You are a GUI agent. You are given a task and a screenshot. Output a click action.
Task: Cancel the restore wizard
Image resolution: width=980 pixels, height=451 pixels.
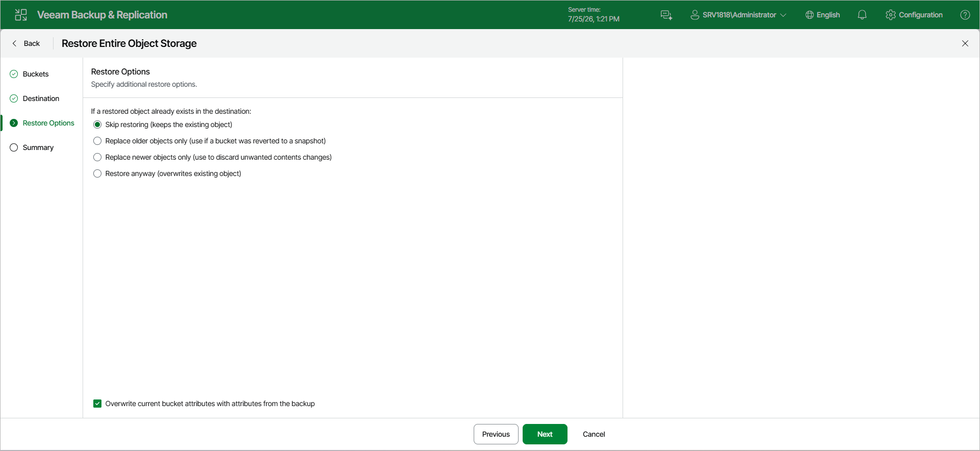point(594,434)
